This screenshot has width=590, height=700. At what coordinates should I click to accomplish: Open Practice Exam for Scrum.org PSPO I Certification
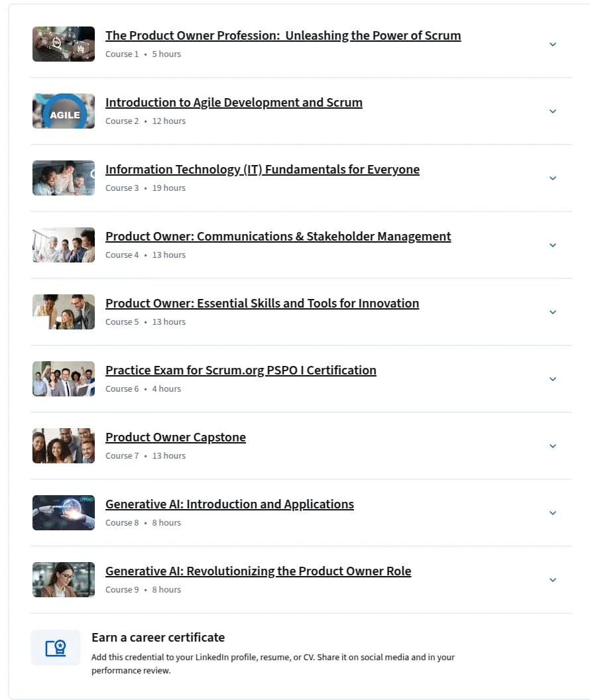pyautogui.click(x=241, y=370)
